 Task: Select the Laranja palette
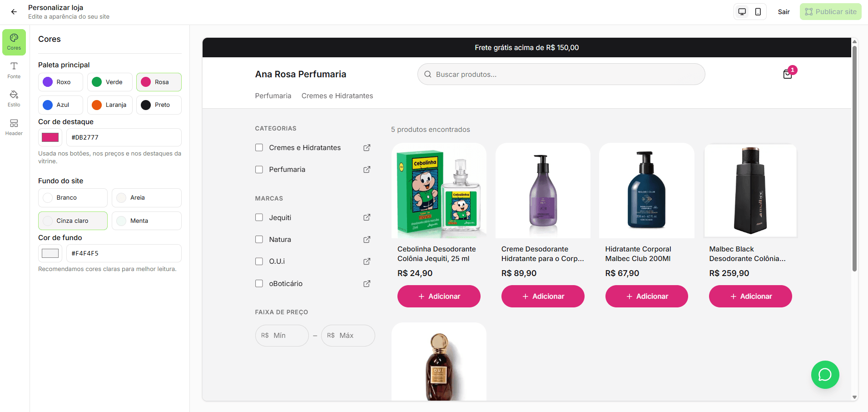coord(110,105)
